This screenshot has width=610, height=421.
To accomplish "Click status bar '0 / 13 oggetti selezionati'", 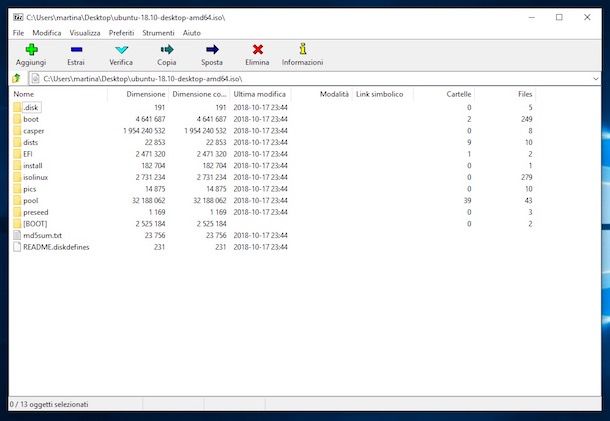I will pyautogui.click(x=49, y=404).
